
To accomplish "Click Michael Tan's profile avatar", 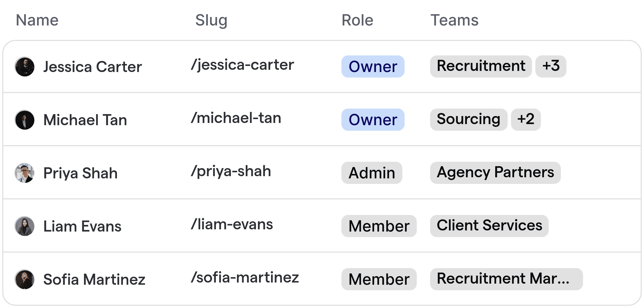I will [24, 120].
